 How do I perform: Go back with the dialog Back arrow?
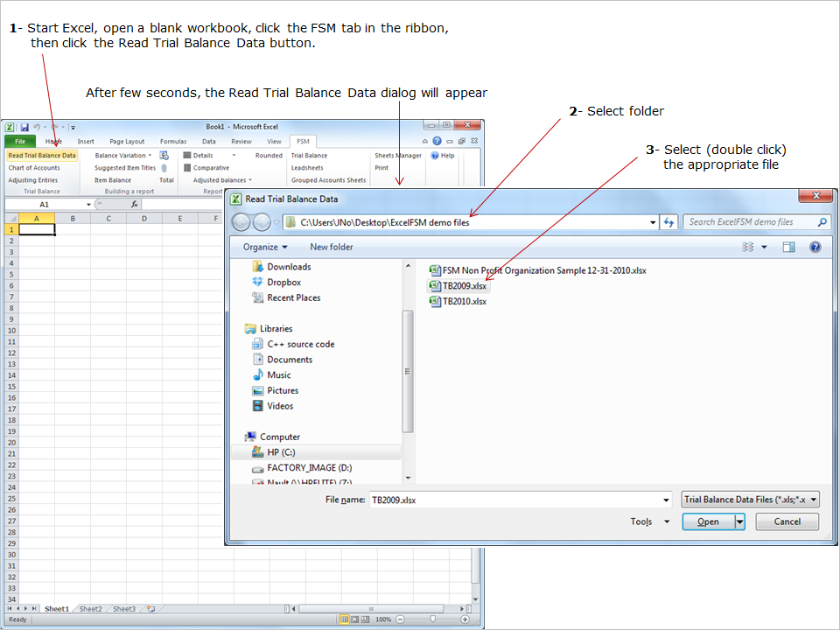coord(241,221)
